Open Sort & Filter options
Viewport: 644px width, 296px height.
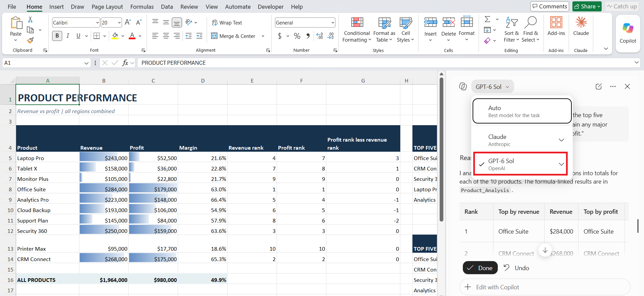point(511,30)
